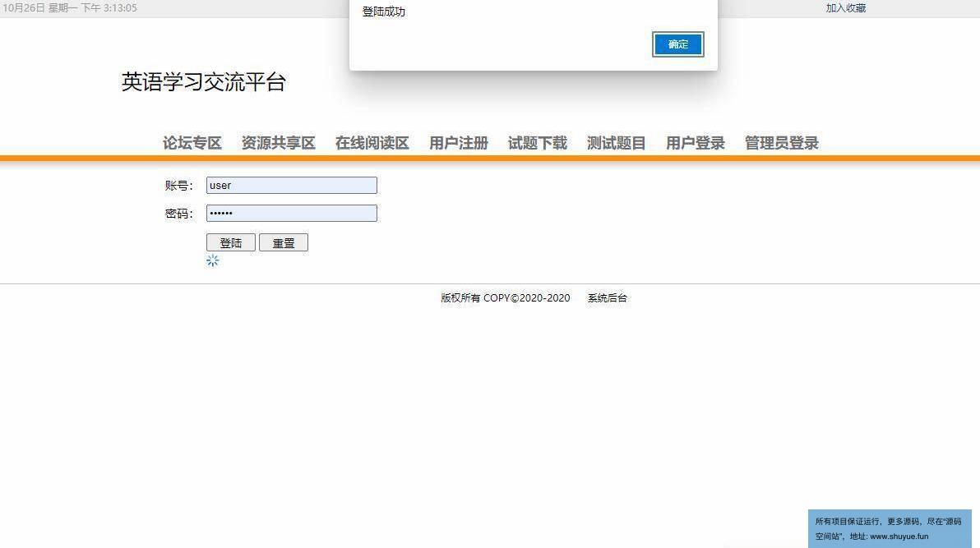Click the date and time text at top
This screenshot has width=980, height=548.
click(69, 8)
